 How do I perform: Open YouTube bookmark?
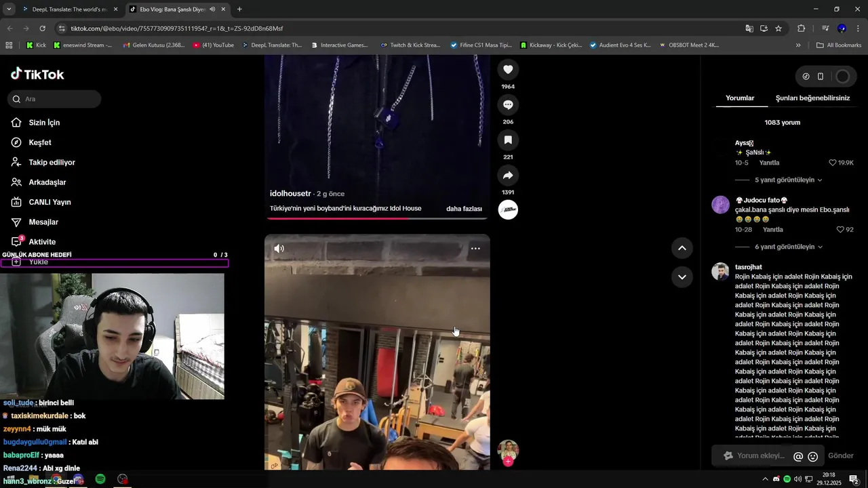click(x=214, y=45)
